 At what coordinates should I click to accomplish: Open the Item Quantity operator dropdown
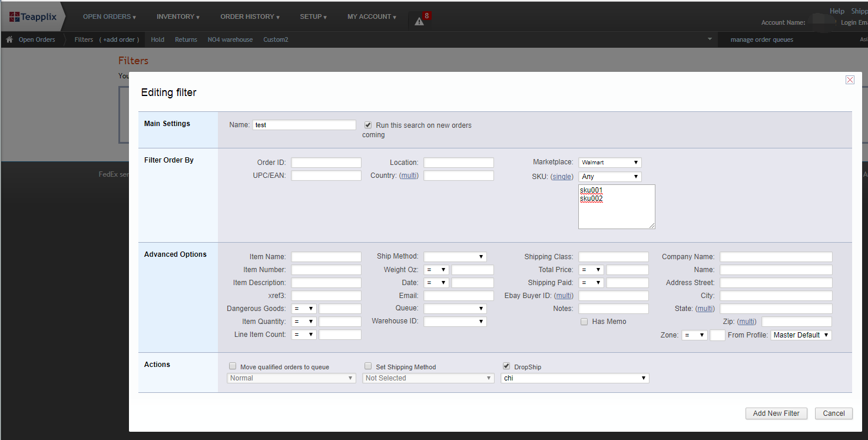coord(304,322)
